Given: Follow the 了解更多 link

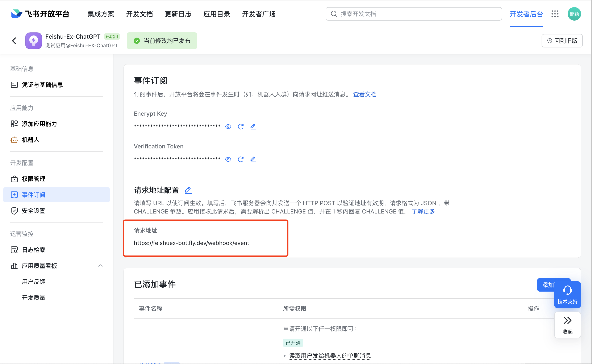Looking at the screenshot, I should 423,211.
